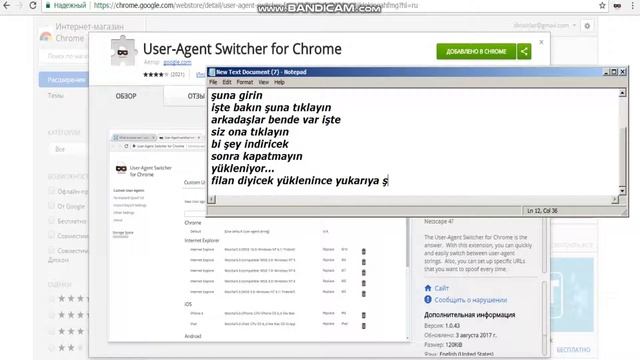Toggle the От Google checkbox

51,206
